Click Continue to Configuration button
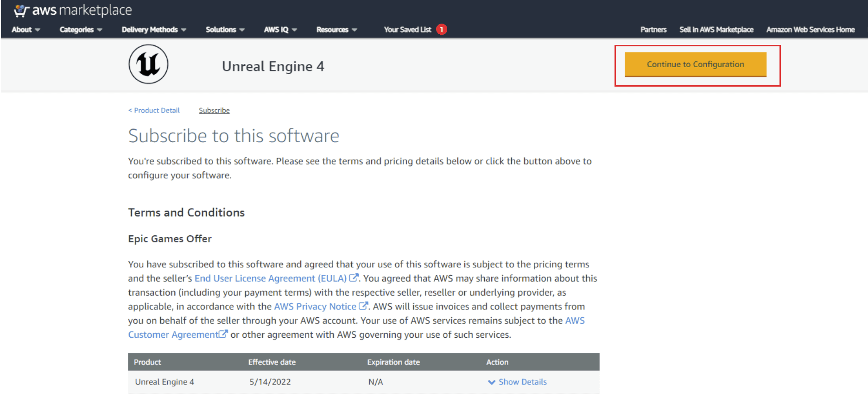The height and width of the screenshot is (416, 868). pyautogui.click(x=695, y=64)
